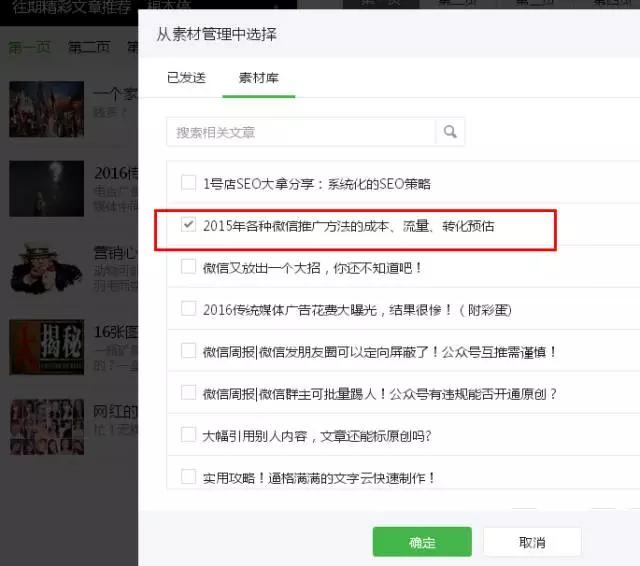Open the 素材库 tab

258,78
